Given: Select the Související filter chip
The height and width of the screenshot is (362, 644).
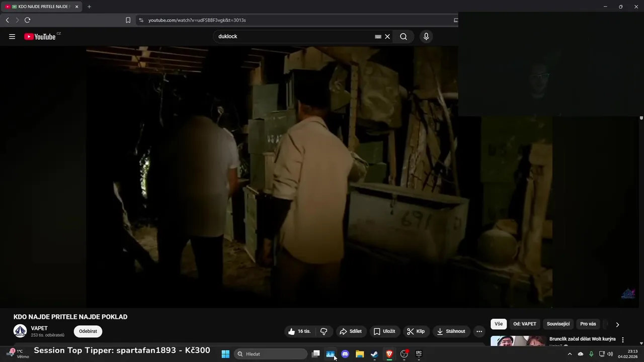Looking at the screenshot, I should [558, 324].
